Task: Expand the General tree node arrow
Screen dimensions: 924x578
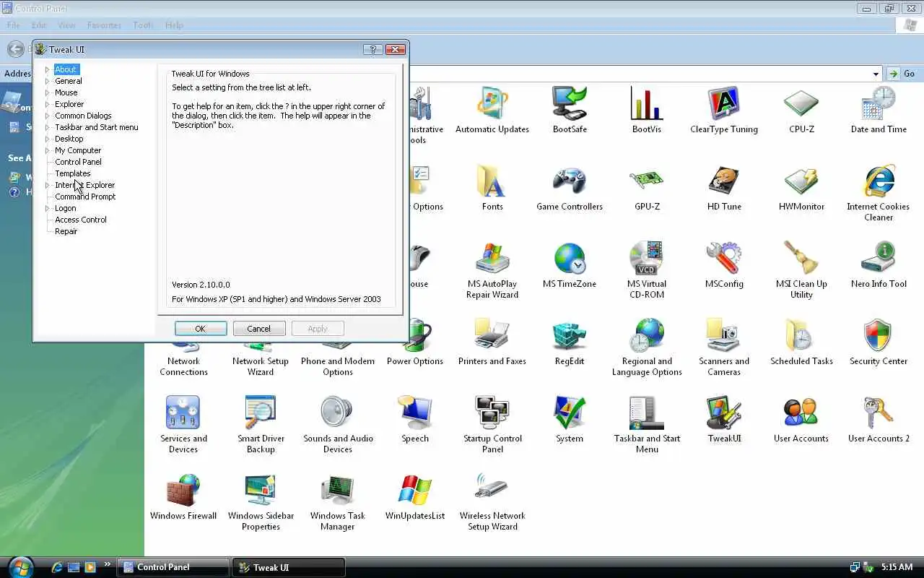Action: pyautogui.click(x=48, y=81)
